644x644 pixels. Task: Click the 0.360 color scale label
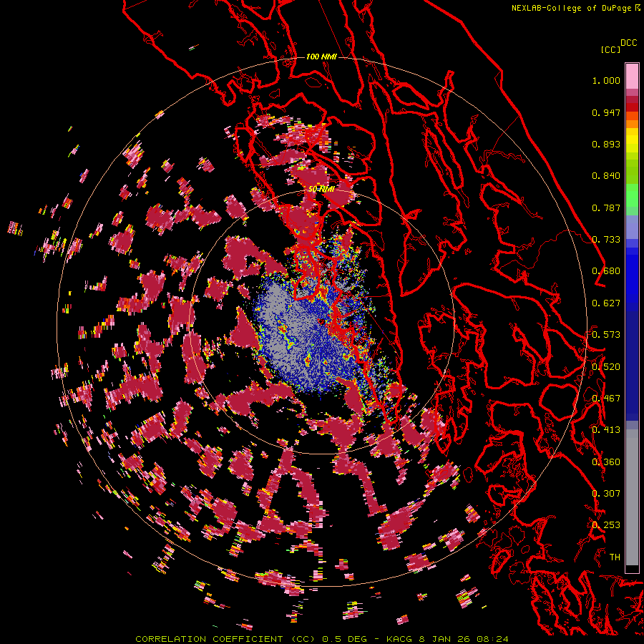[606, 462]
